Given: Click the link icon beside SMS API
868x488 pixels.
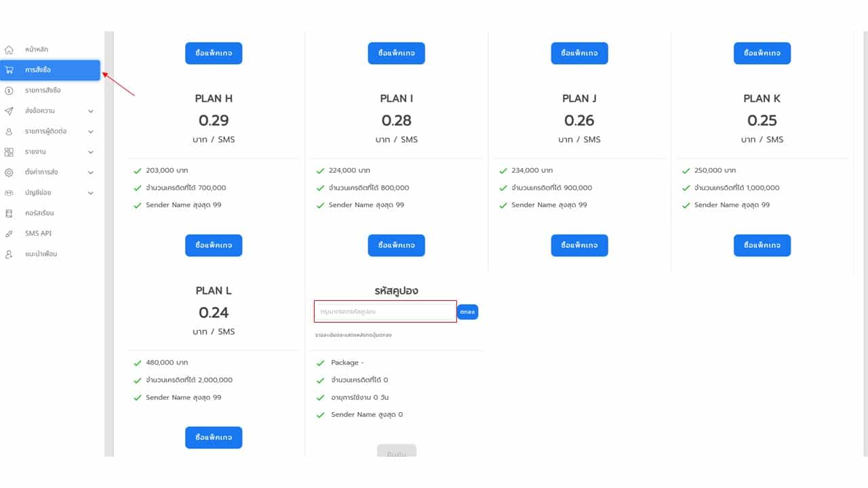Looking at the screenshot, I should pos(9,233).
